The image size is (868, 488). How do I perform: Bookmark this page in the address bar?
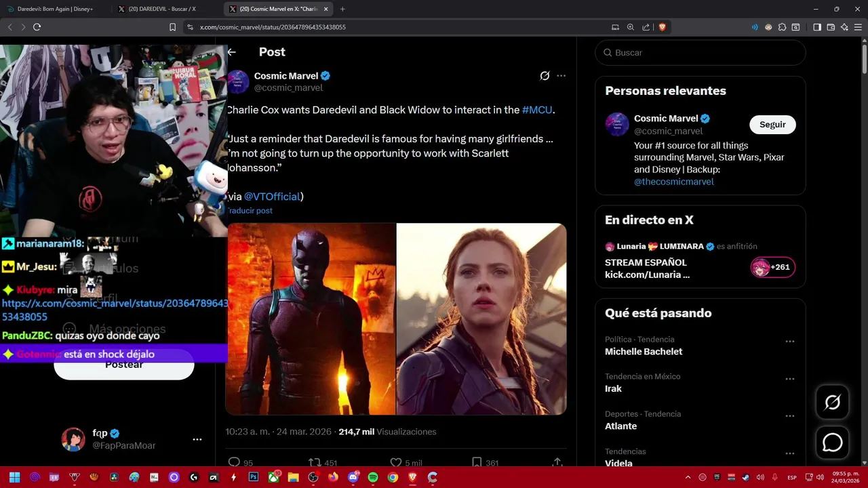pos(172,27)
